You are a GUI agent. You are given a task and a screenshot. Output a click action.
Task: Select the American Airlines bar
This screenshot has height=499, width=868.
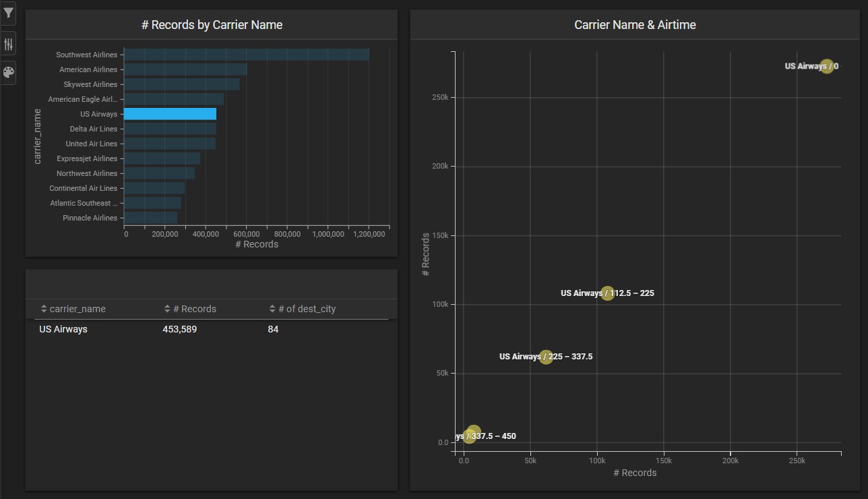[185, 69]
